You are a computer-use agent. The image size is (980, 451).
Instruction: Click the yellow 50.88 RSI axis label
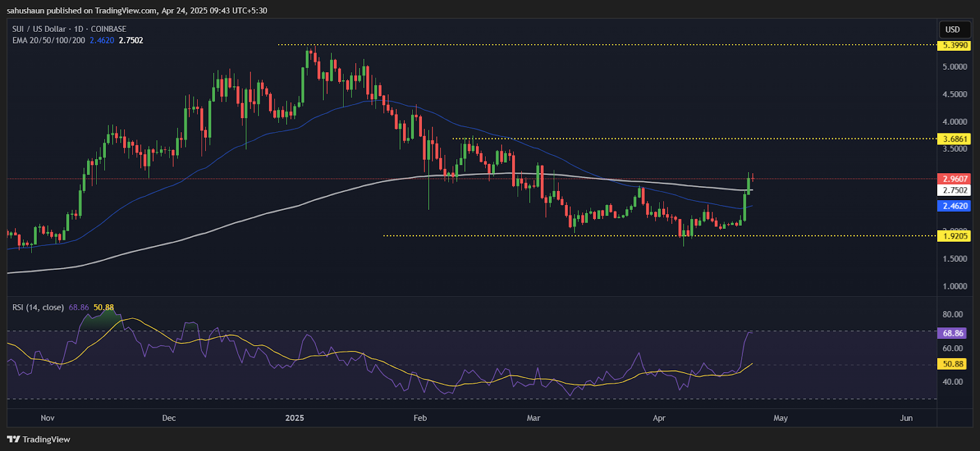click(x=952, y=364)
